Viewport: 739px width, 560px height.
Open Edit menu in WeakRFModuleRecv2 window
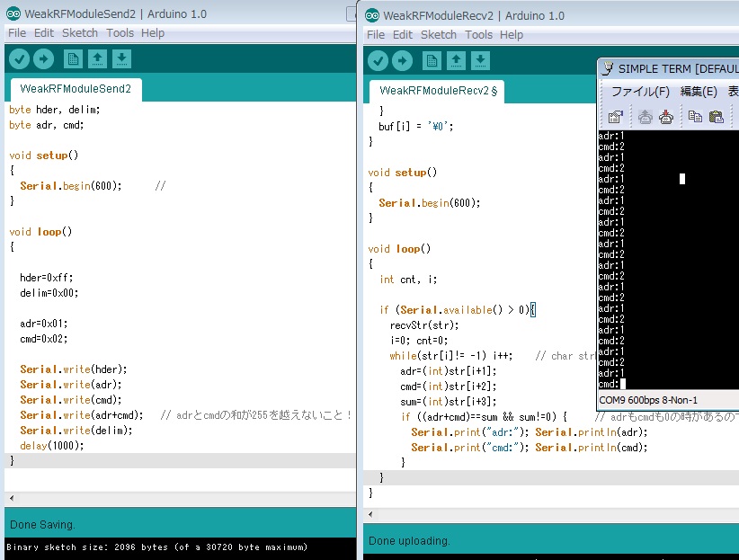[x=403, y=35]
